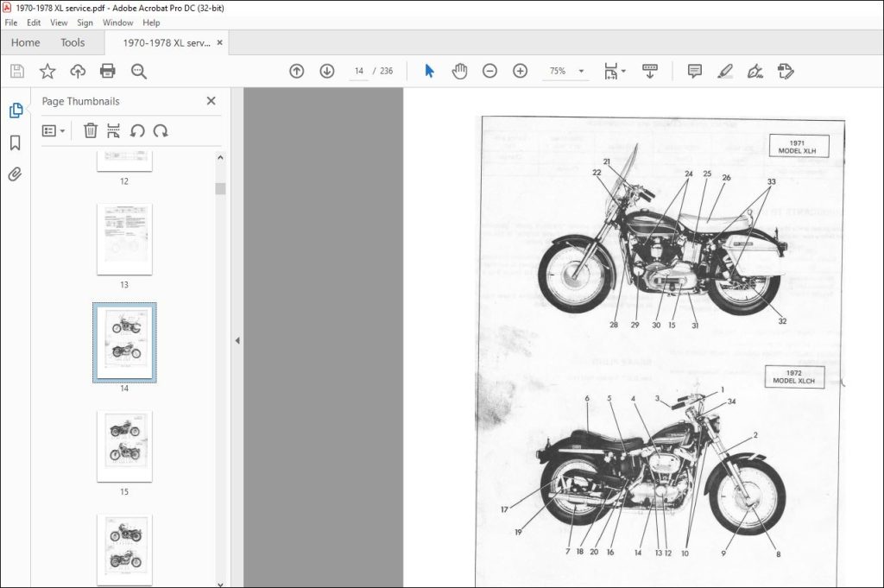This screenshot has height=588, width=884.
Task: Click the 1971 MODEL XLH label
Action: [799, 147]
